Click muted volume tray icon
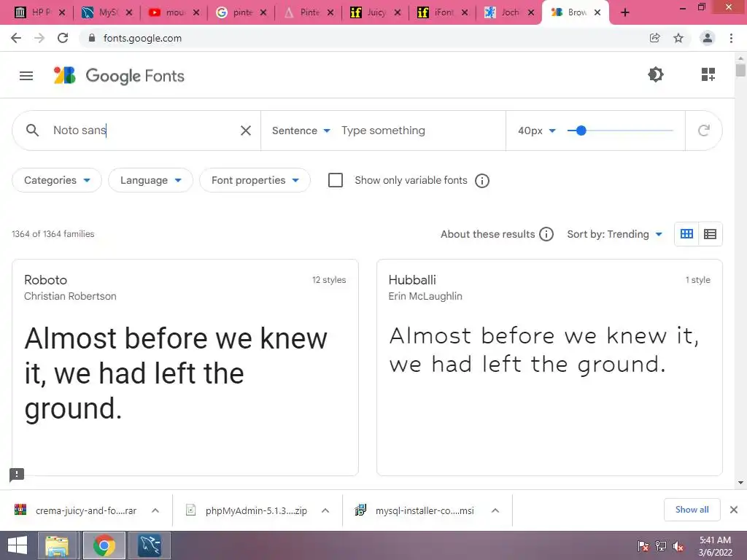This screenshot has height=560, width=747. (x=678, y=546)
